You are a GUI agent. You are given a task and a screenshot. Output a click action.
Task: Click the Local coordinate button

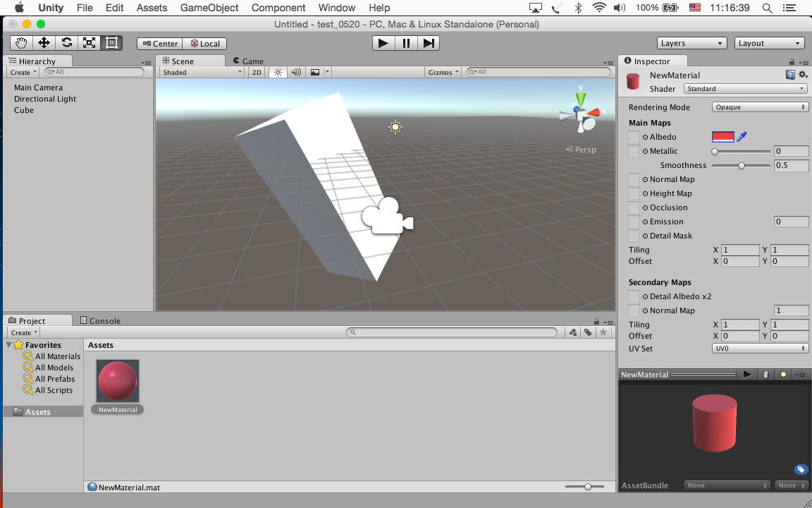(205, 43)
